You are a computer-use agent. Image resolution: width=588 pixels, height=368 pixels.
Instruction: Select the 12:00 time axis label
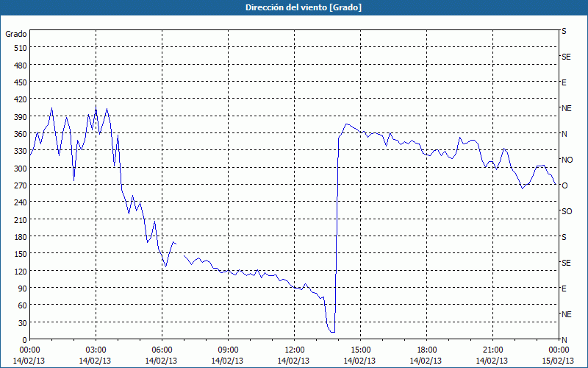pyautogui.click(x=295, y=350)
